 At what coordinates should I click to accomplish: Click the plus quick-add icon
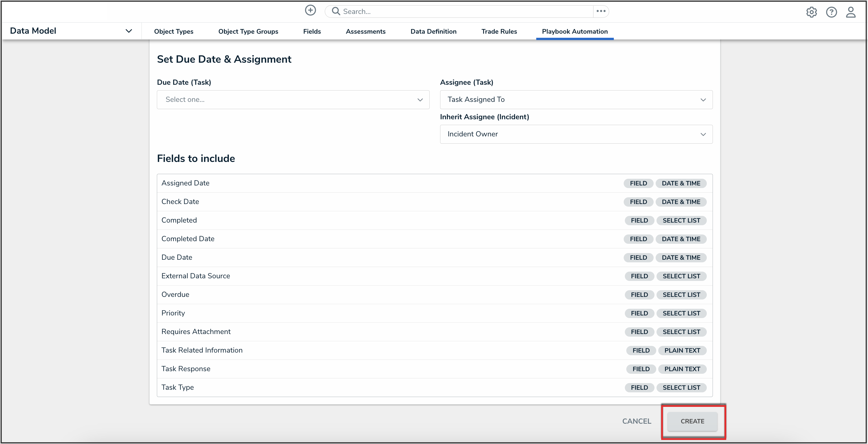click(310, 11)
